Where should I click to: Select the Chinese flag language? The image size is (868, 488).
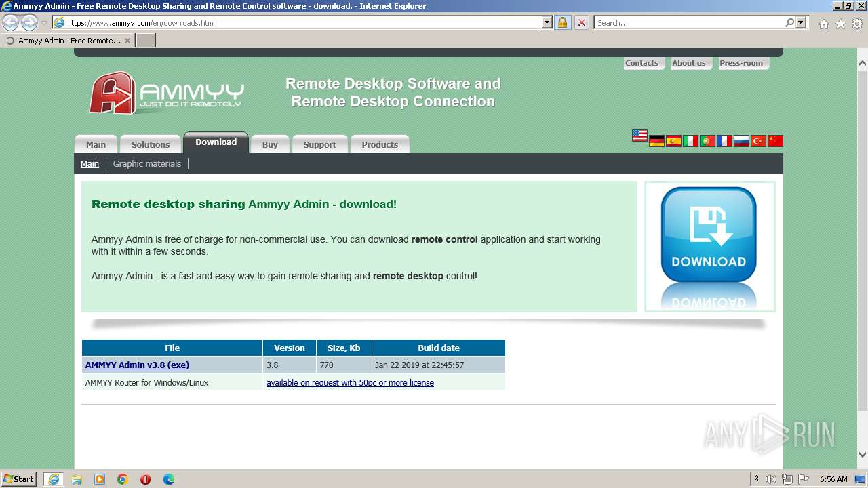[775, 141]
